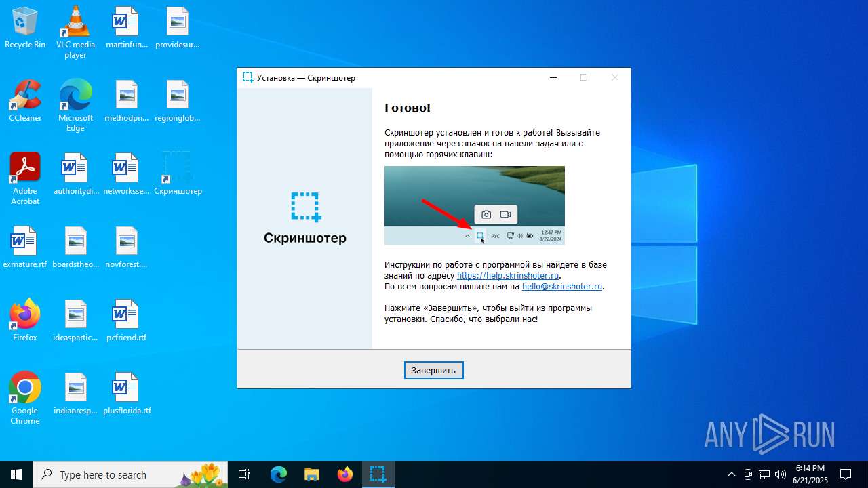Open the Скриншотер desktop shortcut
868x488 pixels.
click(178, 174)
